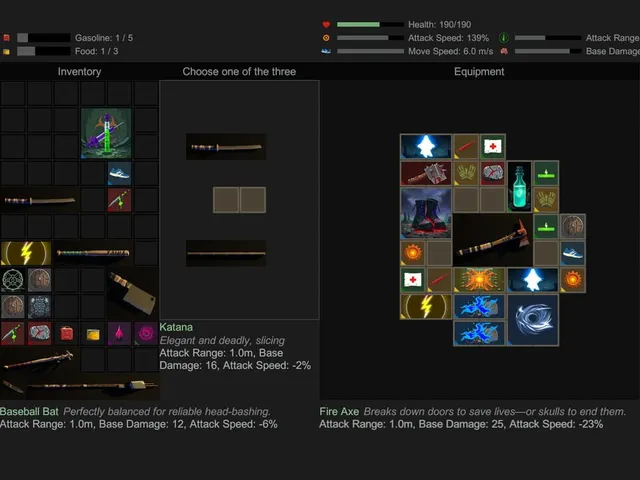Pick the pink flame item in Inventory
The height and width of the screenshot is (480, 640).
point(119,333)
